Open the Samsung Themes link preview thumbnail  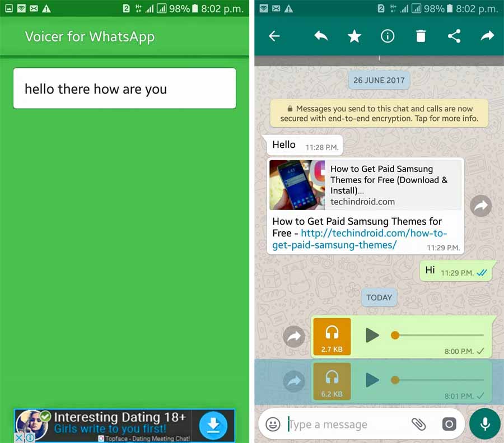pos(297,185)
